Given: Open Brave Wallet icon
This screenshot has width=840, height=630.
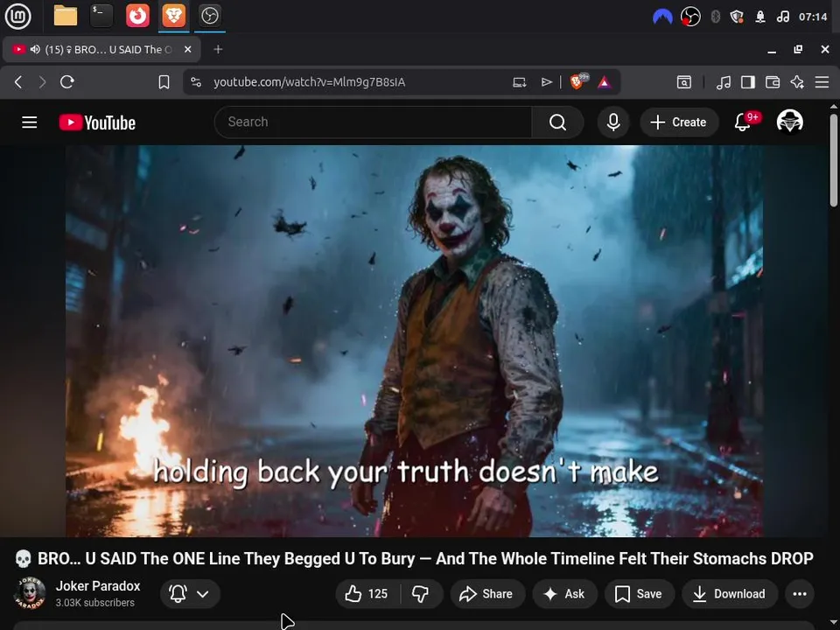Looking at the screenshot, I should [773, 82].
